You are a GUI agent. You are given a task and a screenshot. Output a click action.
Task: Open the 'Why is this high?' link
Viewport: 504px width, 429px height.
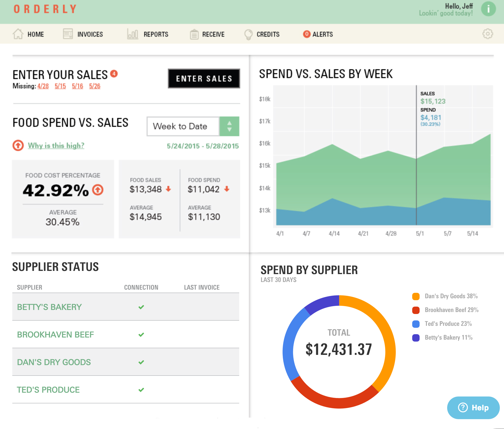(56, 146)
